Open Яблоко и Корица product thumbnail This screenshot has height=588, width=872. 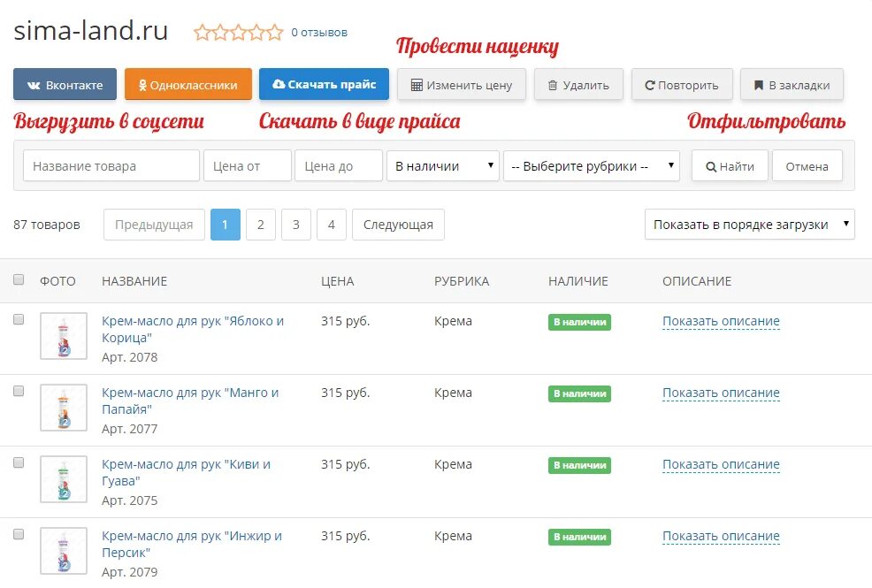coord(64,336)
